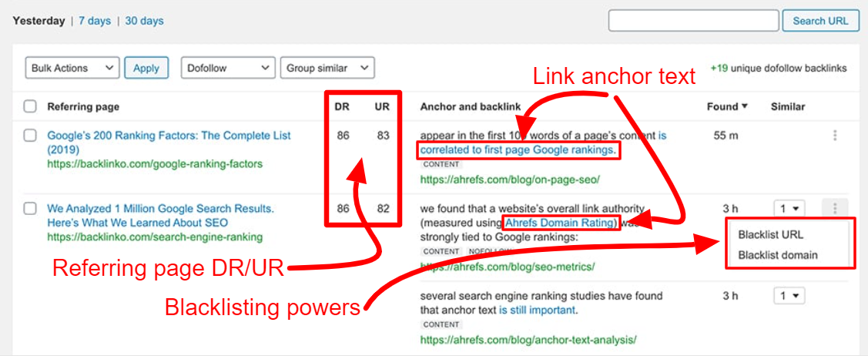Choose Blacklist domain from the menu
Viewport: 868px width, 356px height.
point(778,255)
